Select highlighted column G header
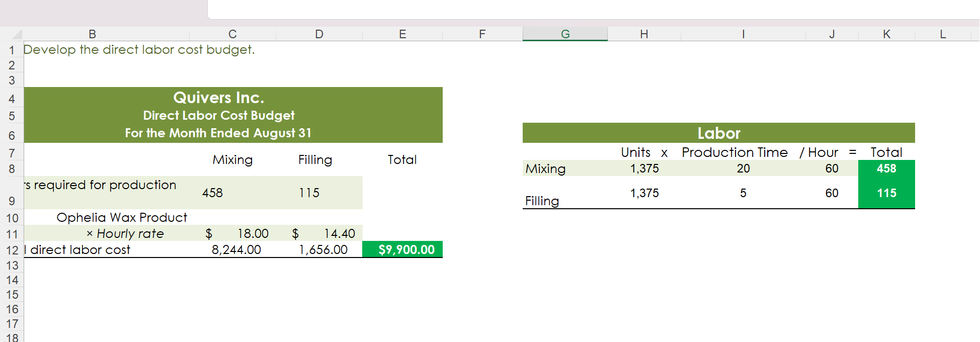The height and width of the screenshot is (342, 980). click(x=565, y=34)
